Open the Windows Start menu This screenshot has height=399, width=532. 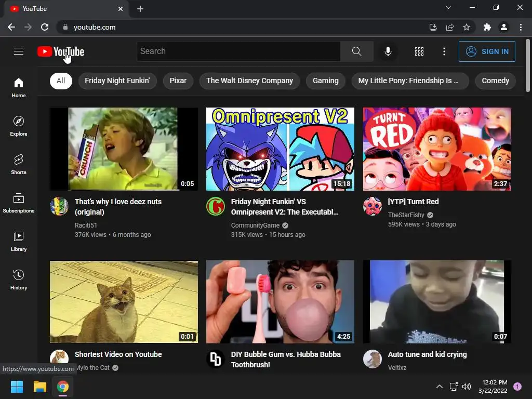coord(17,387)
